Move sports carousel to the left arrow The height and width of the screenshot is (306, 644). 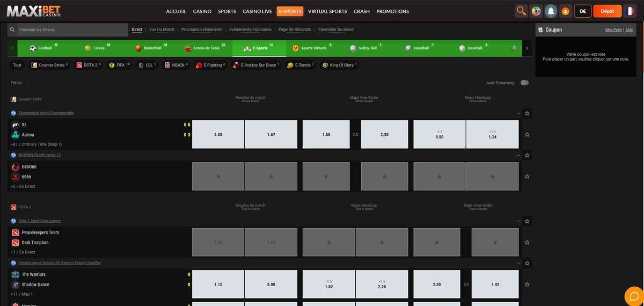click(x=12, y=48)
